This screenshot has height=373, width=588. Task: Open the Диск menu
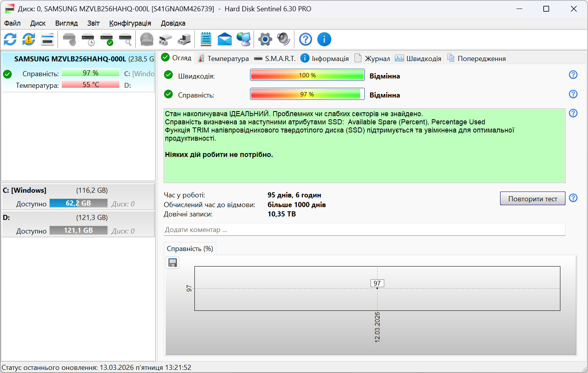pos(38,23)
